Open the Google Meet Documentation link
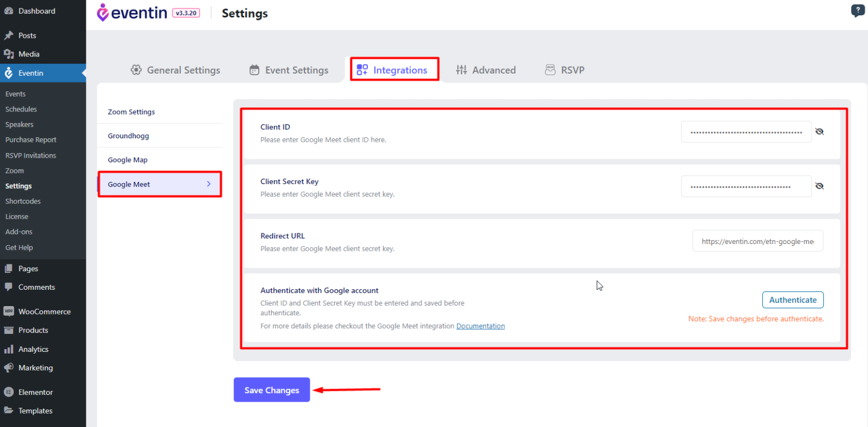868x427 pixels. (480, 326)
